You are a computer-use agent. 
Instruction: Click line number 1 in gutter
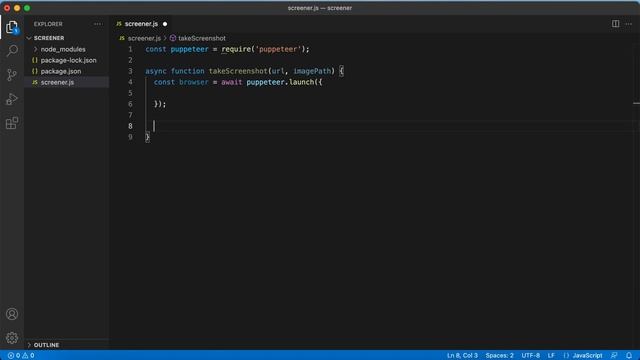(x=130, y=49)
